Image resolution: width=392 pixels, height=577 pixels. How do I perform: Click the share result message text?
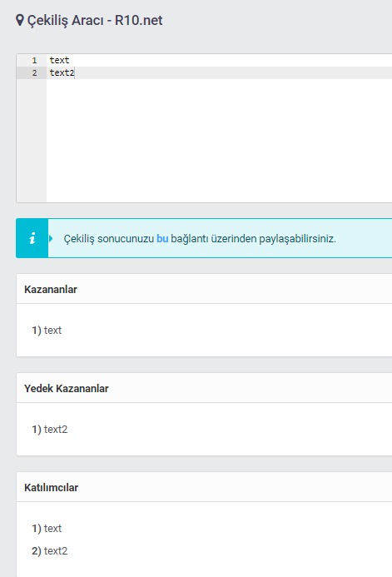click(200, 238)
